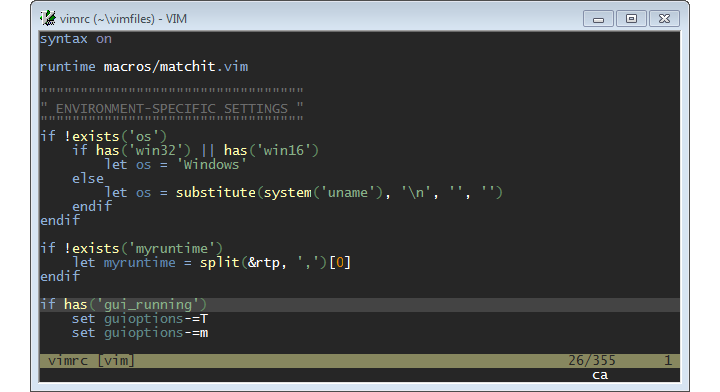Click the highlighted has('gui_running') line
This screenshot has width=720, height=392.
[x=360, y=304]
